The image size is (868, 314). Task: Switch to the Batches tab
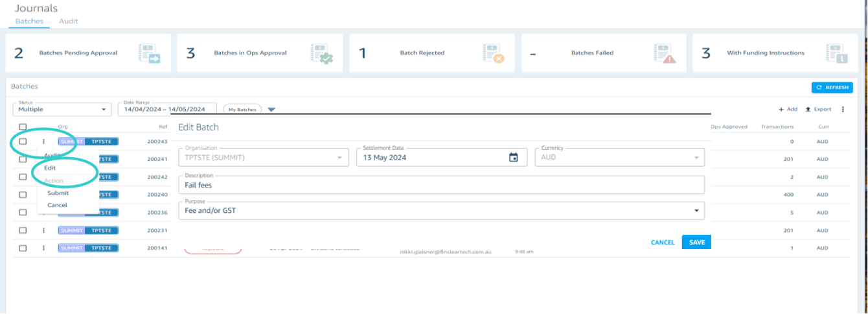tap(30, 21)
